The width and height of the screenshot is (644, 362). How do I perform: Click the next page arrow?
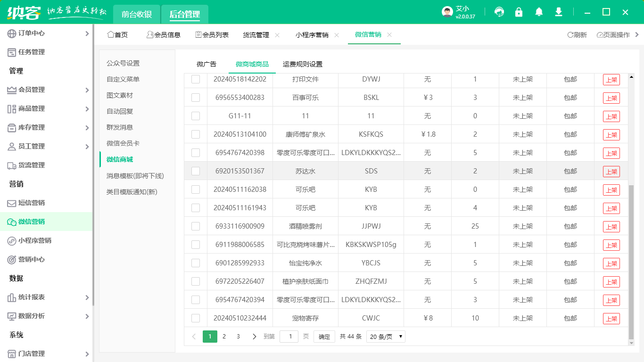tap(255, 337)
